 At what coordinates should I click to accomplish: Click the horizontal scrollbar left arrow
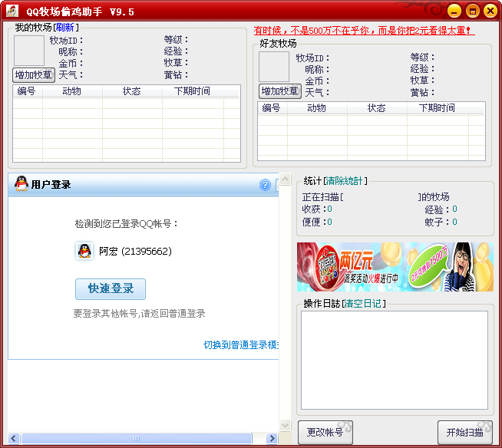[14, 438]
